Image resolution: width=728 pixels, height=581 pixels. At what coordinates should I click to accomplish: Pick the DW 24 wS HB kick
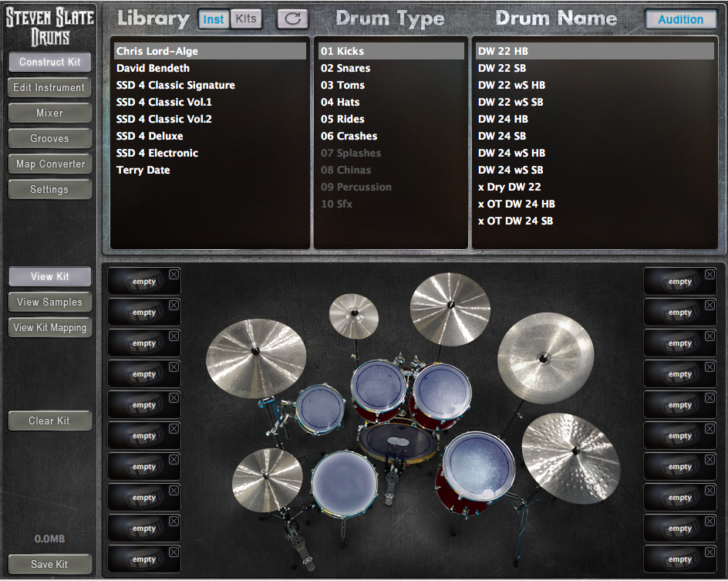(x=595, y=153)
